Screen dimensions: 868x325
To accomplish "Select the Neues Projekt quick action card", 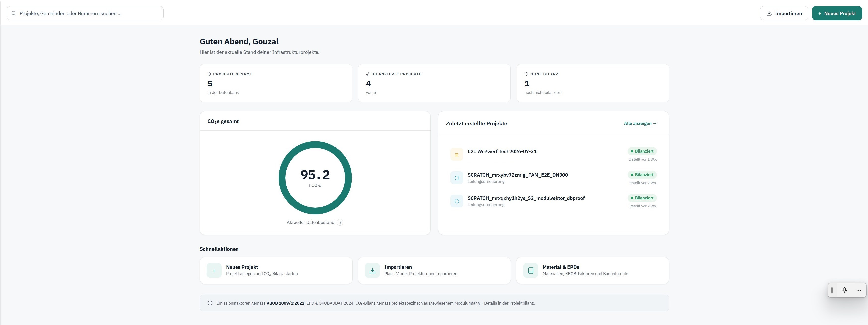I will (276, 270).
